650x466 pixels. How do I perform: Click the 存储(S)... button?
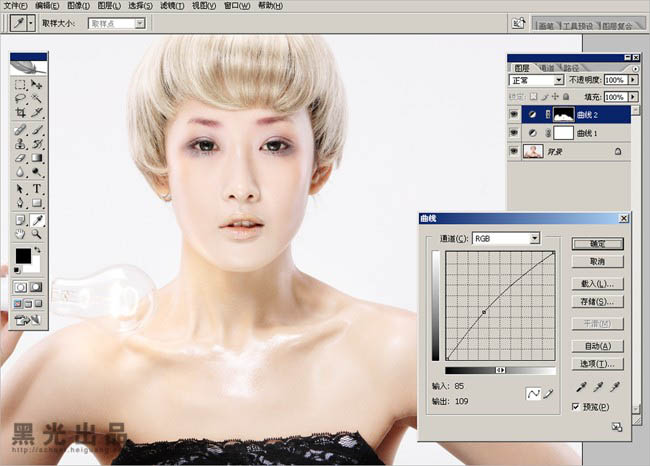point(597,301)
